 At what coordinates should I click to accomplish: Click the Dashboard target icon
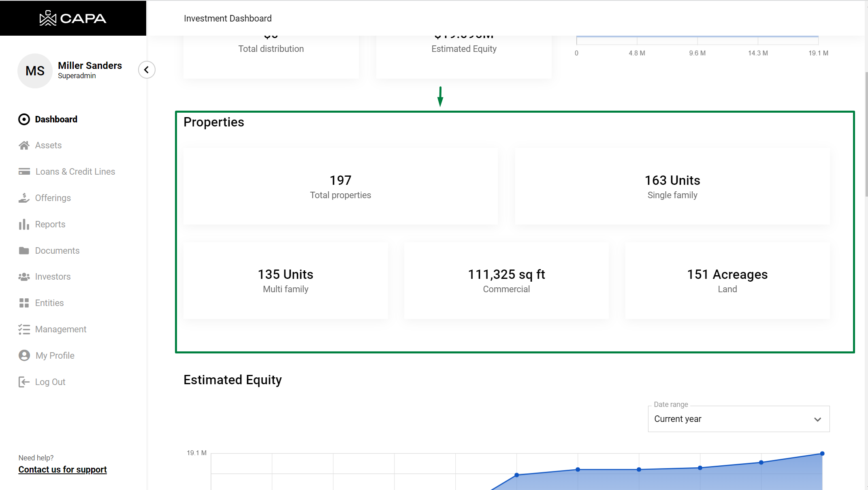24,119
